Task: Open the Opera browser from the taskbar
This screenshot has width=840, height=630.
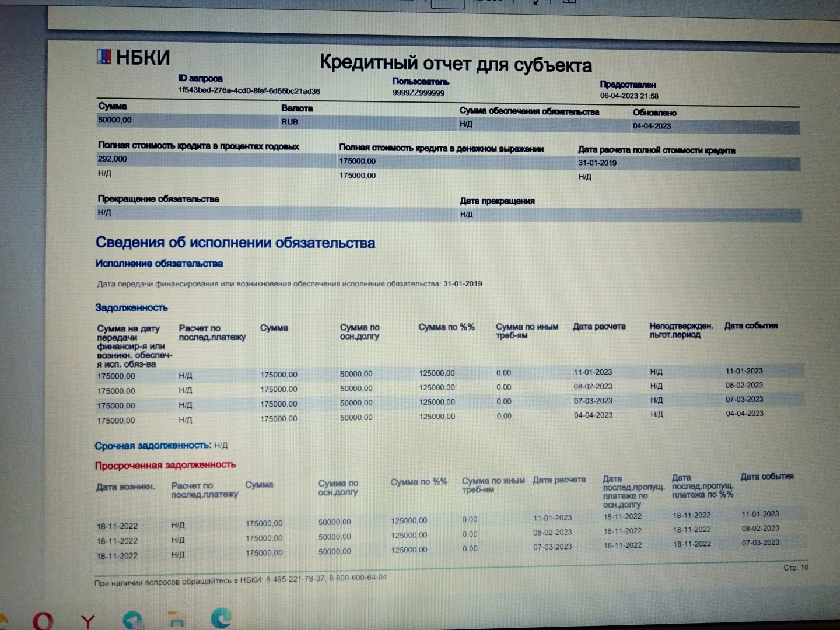Action: (x=43, y=621)
